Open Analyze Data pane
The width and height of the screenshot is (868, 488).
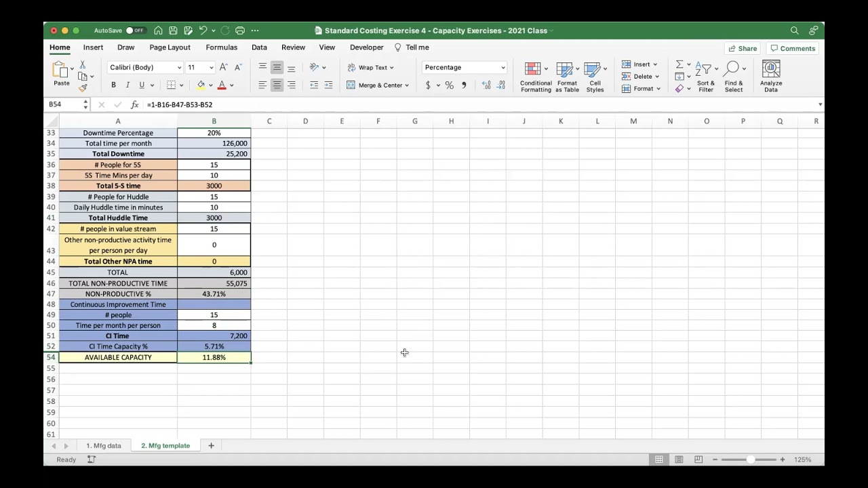coord(771,76)
